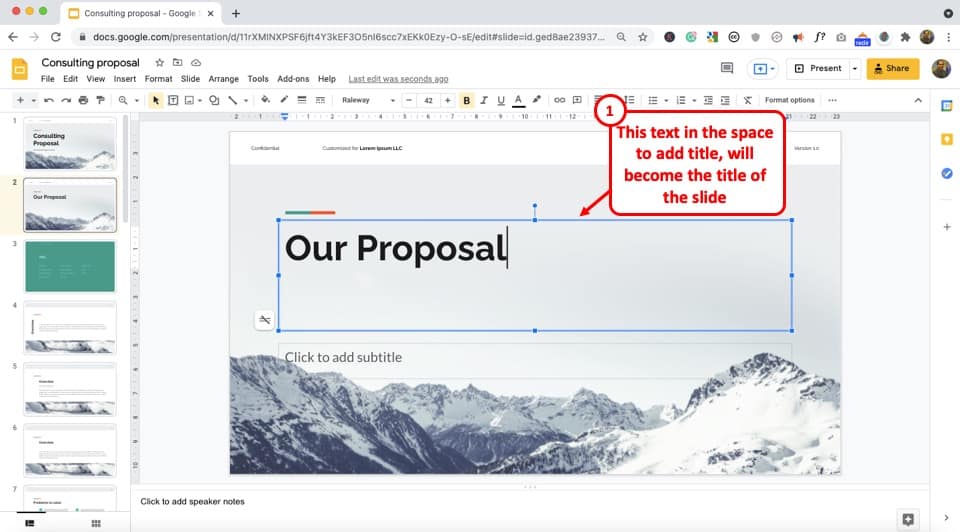Switch to filmstrip view
Image resolution: width=960 pixels, height=532 pixels.
click(29, 523)
